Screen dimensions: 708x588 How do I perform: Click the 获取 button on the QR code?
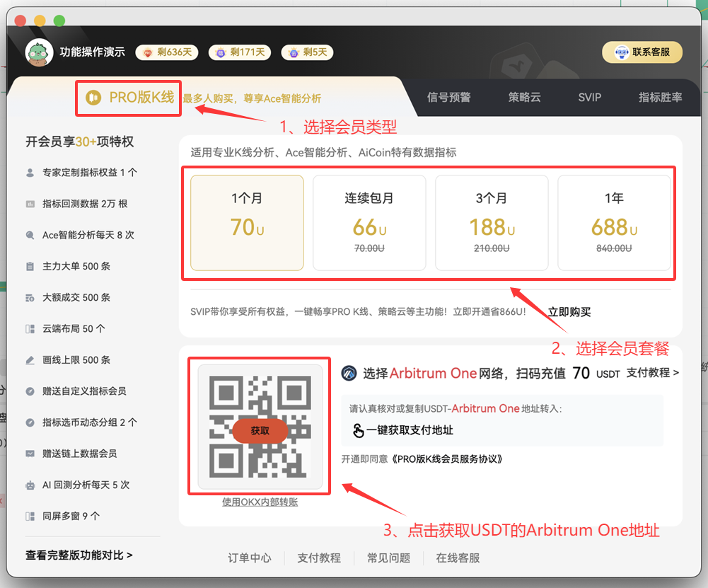click(x=259, y=430)
